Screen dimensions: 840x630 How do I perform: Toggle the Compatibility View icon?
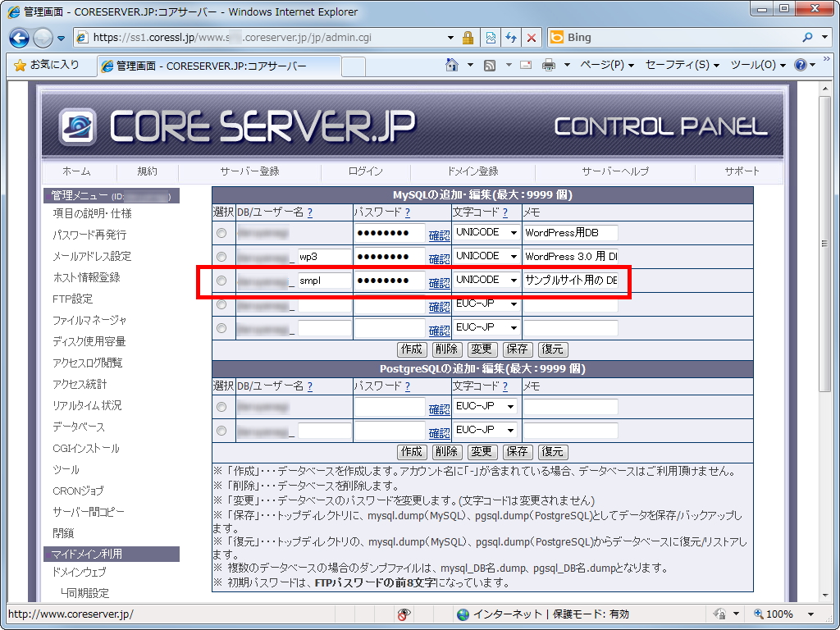pos(491,38)
